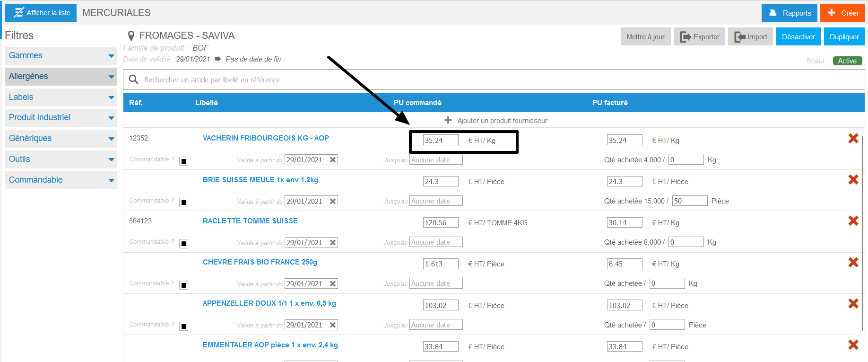Click the PU commandé field showing 24.3
This screenshot has height=362, width=868.
441,181
